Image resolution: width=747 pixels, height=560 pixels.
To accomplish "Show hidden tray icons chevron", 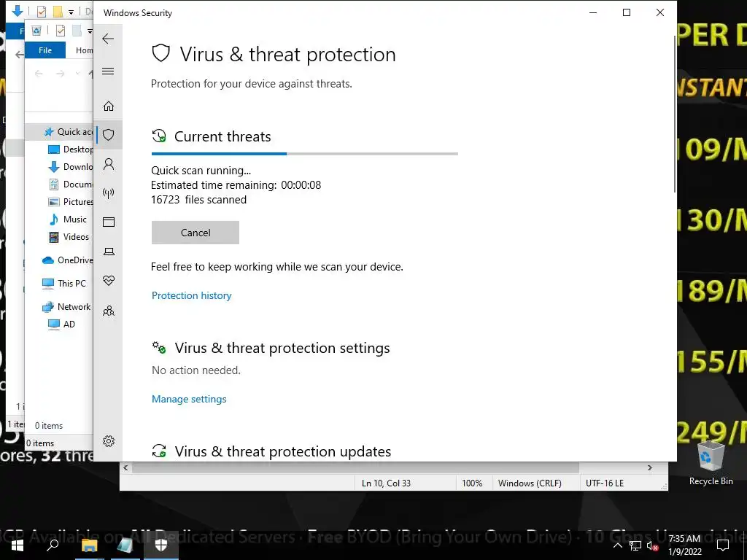I will pos(617,545).
